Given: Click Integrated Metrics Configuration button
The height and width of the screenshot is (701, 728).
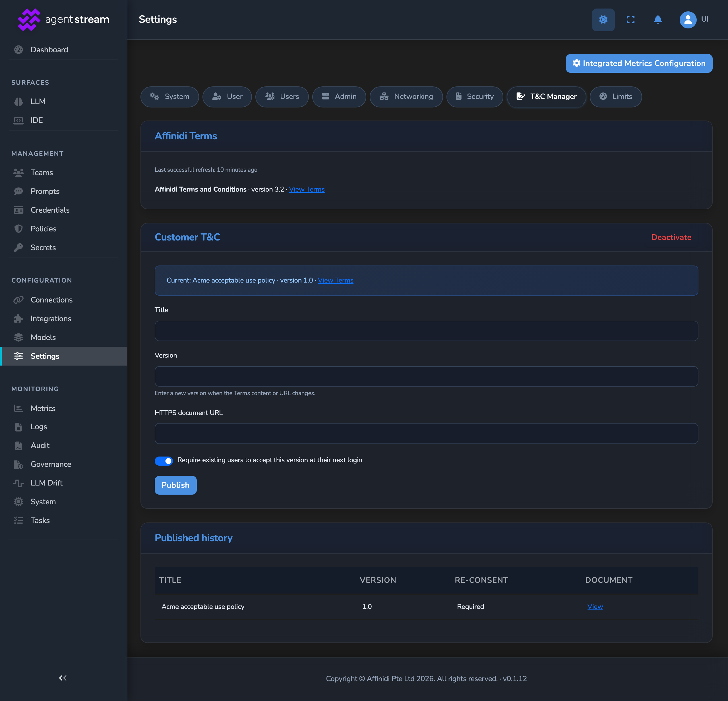Looking at the screenshot, I should (x=639, y=63).
